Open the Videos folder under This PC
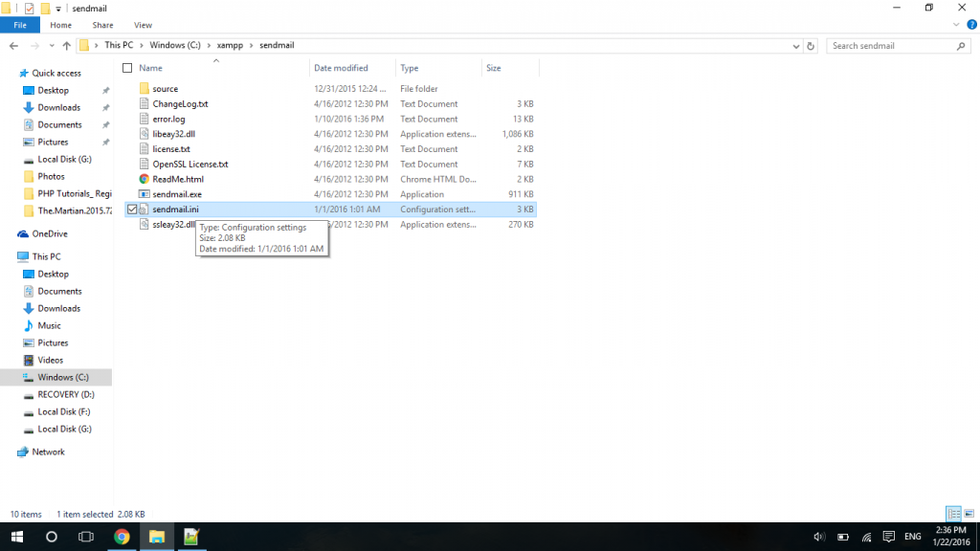The image size is (980, 551). pos(50,361)
